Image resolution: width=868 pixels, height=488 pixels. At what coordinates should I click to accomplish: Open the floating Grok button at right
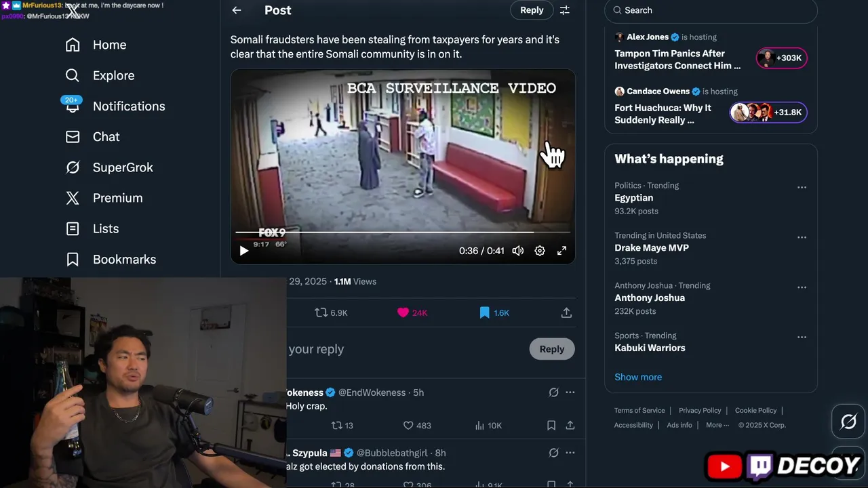click(x=848, y=422)
